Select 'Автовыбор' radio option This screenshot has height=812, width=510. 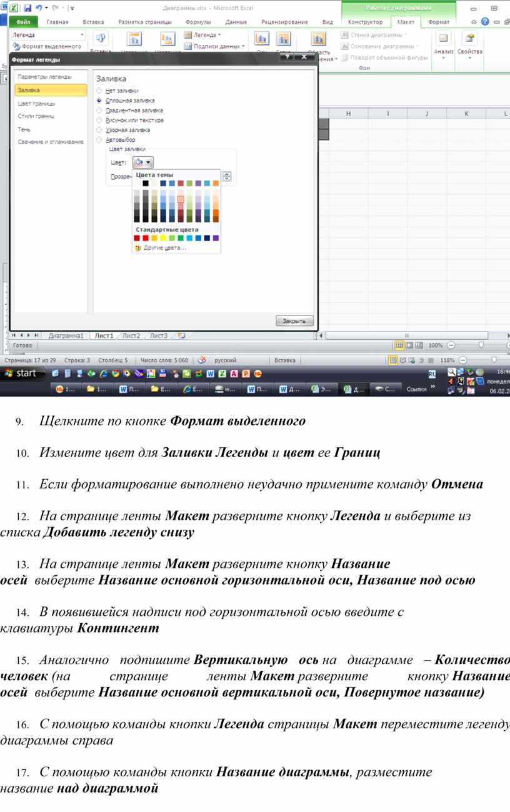click(x=99, y=141)
